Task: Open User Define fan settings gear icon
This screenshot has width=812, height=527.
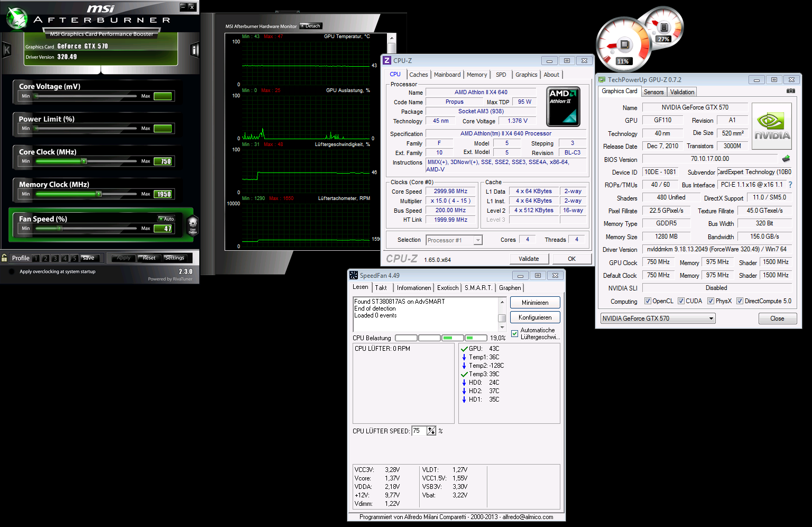Action: [x=192, y=225]
